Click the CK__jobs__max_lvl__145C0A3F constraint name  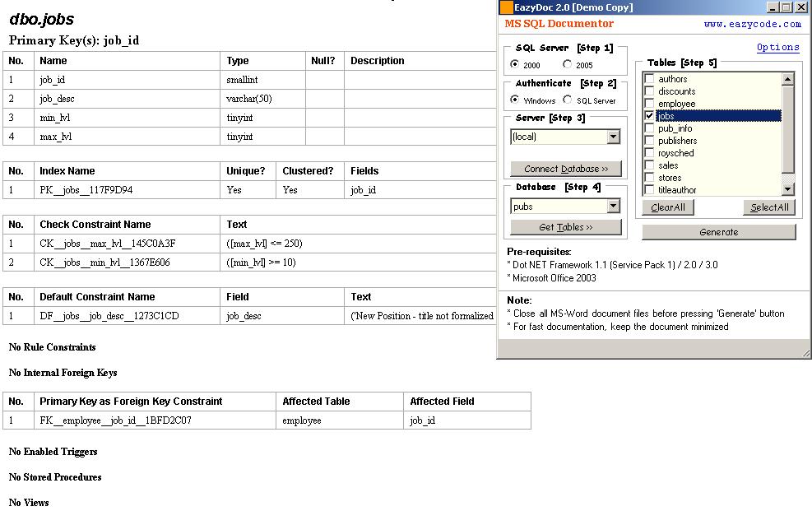108,244
